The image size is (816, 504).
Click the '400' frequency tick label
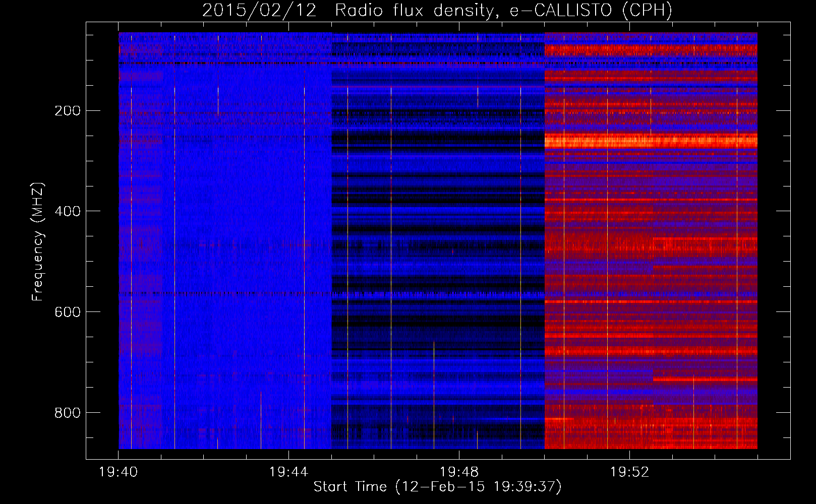click(x=68, y=212)
